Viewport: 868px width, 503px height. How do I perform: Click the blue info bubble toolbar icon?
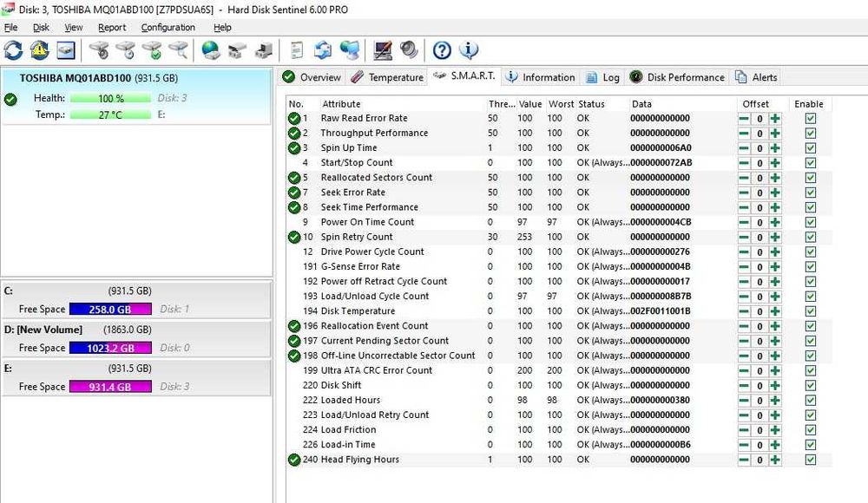click(x=468, y=49)
